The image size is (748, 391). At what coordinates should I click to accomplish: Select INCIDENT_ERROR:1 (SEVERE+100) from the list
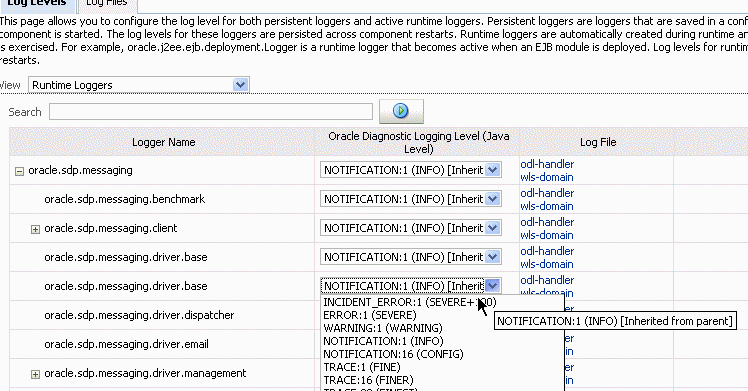[x=410, y=302]
